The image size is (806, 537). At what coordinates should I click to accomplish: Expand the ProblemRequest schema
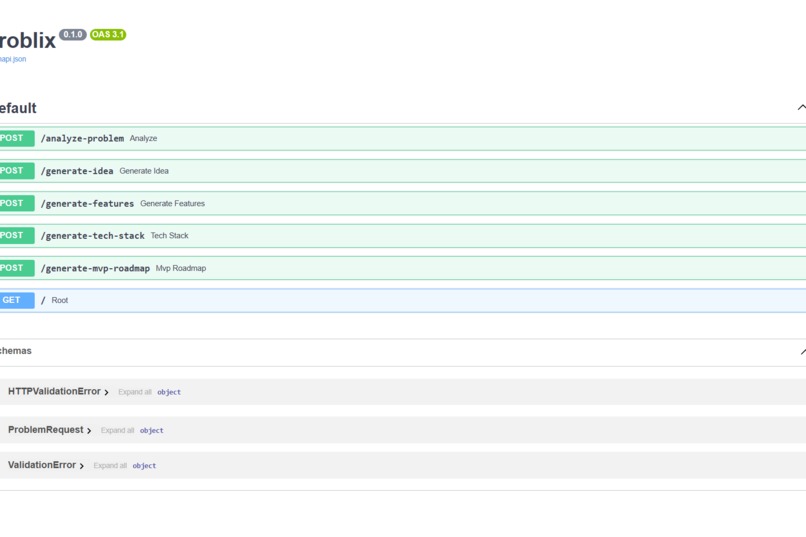[49, 430]
